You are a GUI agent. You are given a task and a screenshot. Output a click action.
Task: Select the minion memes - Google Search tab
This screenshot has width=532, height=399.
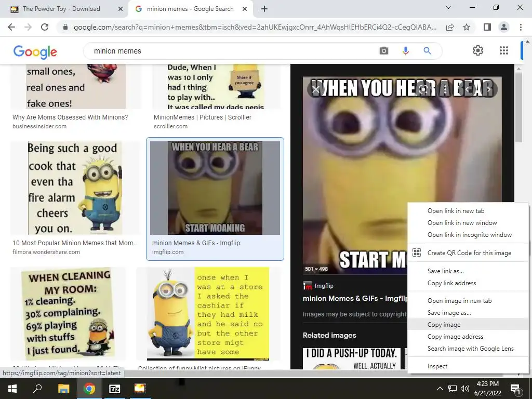click(190, 9)
